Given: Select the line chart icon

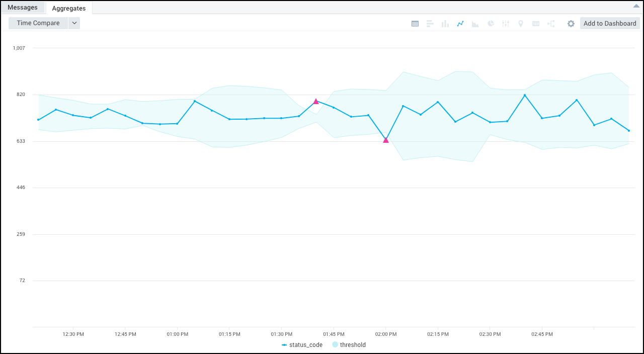Looking at the screenshot, I should 460,24.
